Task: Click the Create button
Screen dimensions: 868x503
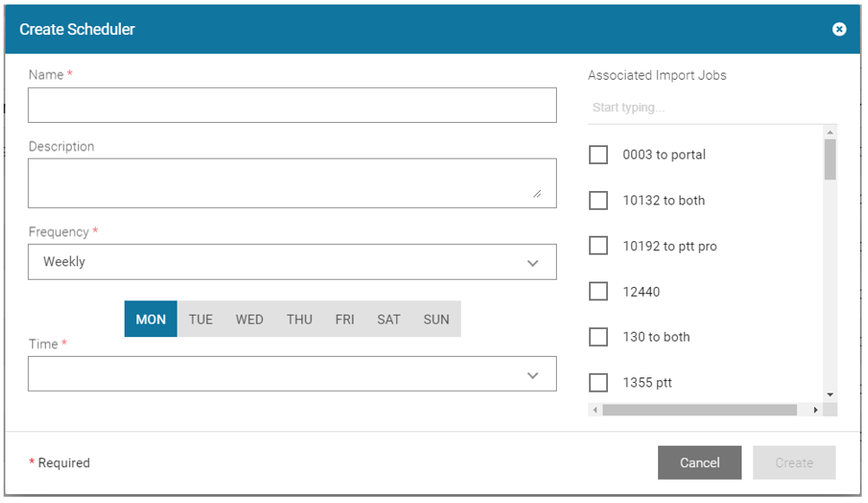Action: click(794, 463)
